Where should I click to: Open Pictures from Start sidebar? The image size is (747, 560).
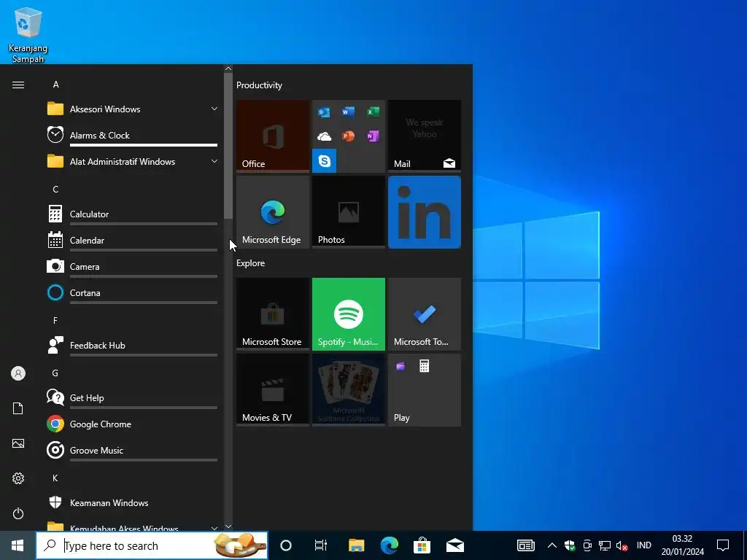pos(18,443)
